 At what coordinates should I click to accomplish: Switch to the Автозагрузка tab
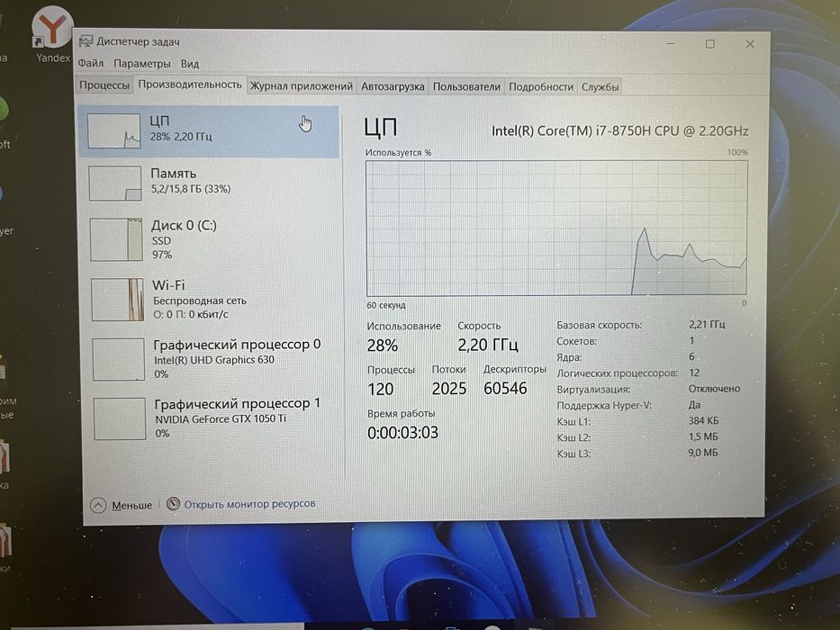(x=393, y=86)
